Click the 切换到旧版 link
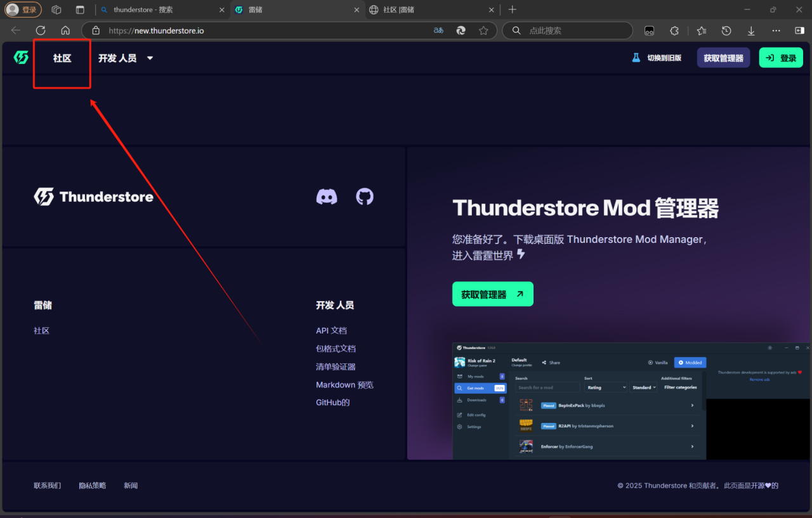The height and width of the screenshot is (518, 812). 664,58
